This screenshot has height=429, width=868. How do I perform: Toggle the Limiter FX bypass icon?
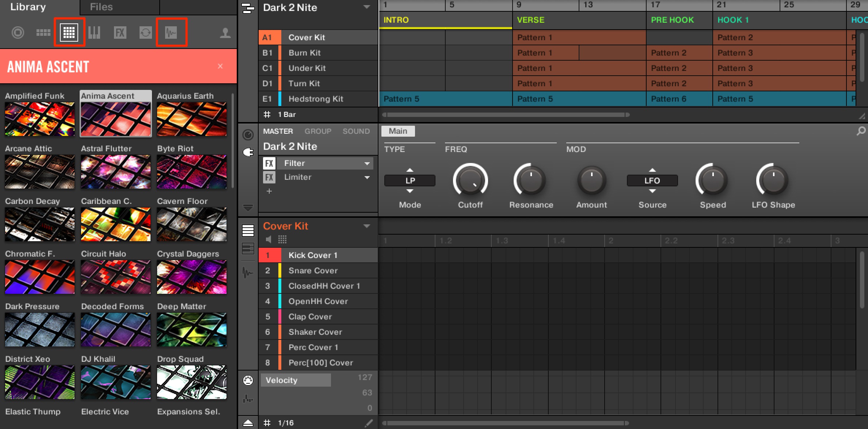[269, 177]
